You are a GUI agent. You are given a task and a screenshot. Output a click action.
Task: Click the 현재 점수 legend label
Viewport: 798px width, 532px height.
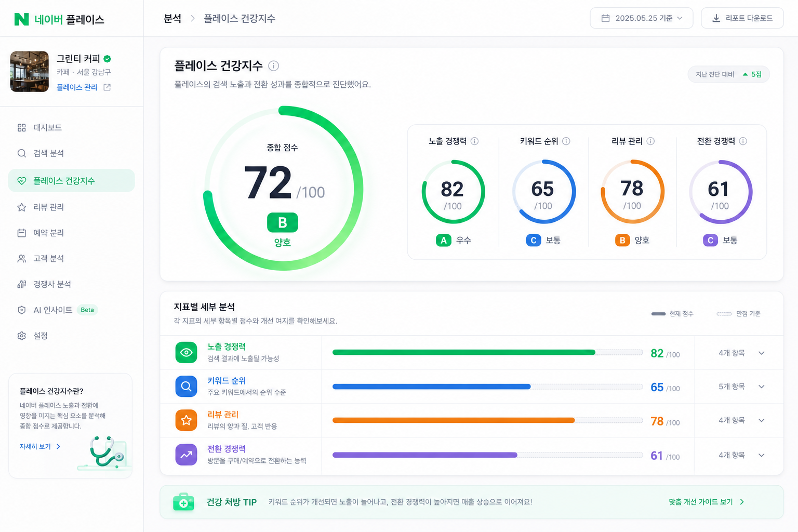pos(681,314)
